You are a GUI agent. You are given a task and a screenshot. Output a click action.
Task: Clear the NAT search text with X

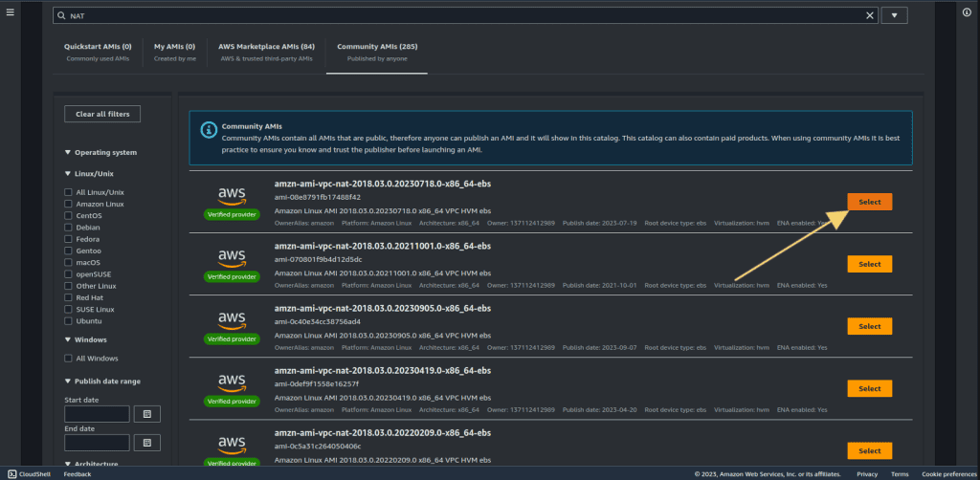click(x=869, y=15)
